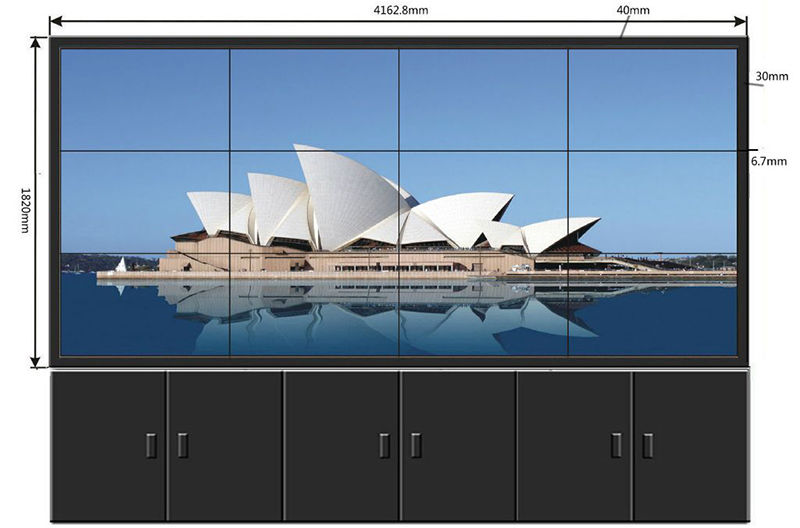Click the rightmost cabinet door handle

click(648, 445)
